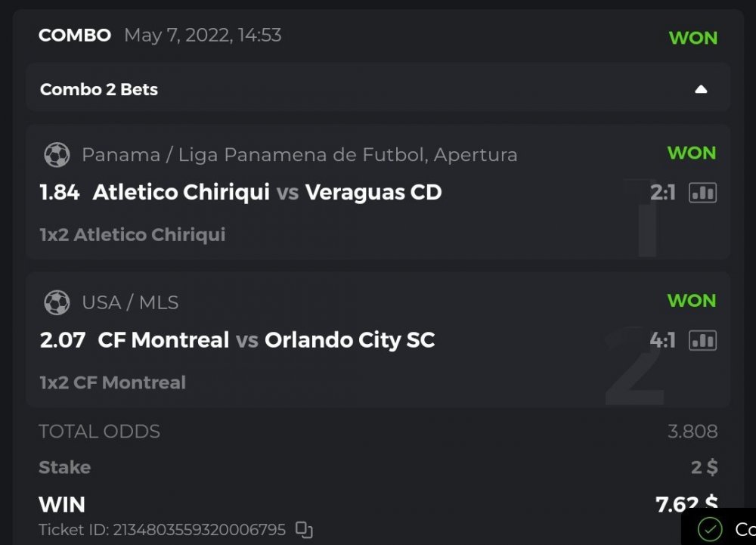Click the 2:1 match score
Image resolution: width=756 pixels, height=545 pixels.
(663, 193)
